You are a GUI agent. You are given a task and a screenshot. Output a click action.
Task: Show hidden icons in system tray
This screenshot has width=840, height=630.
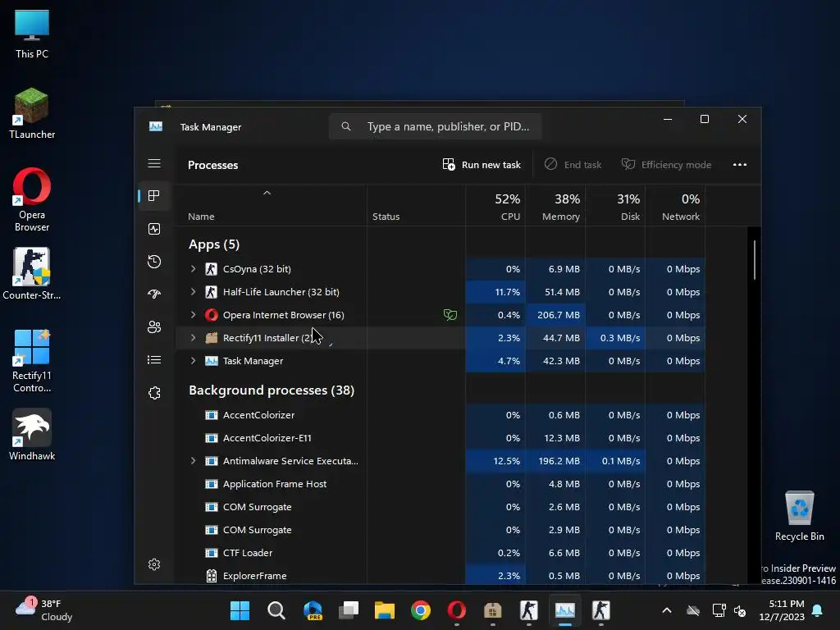(x=667, y=610)
